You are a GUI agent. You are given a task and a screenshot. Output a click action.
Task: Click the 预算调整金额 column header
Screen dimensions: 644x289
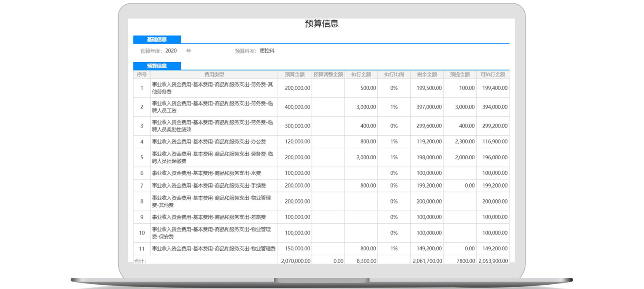tap(328, 75)
